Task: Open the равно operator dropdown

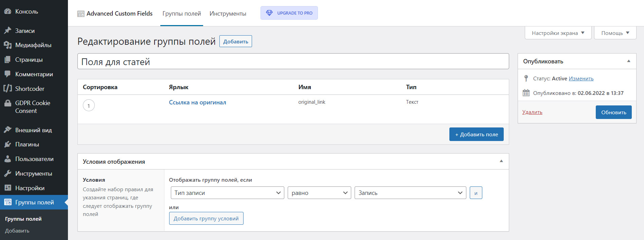Action: tap(319, 193)
